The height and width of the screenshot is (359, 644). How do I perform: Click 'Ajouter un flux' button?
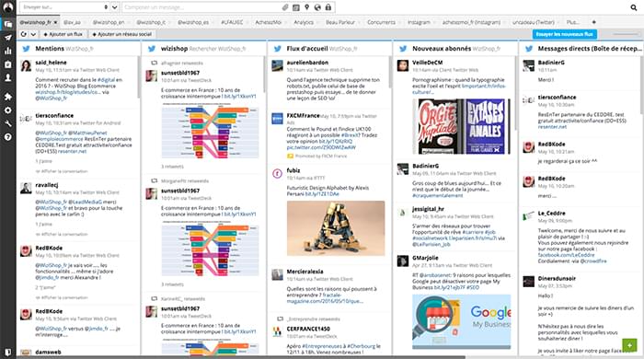click(x=63, y=34)
